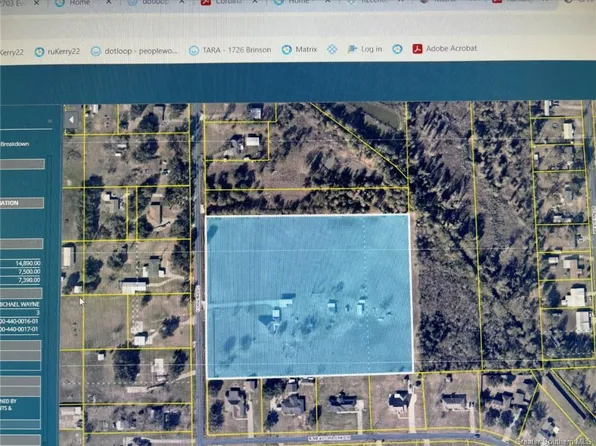Click the owner name ending in WAYNE
Screen dimensions: 596x446
(20, 305)
